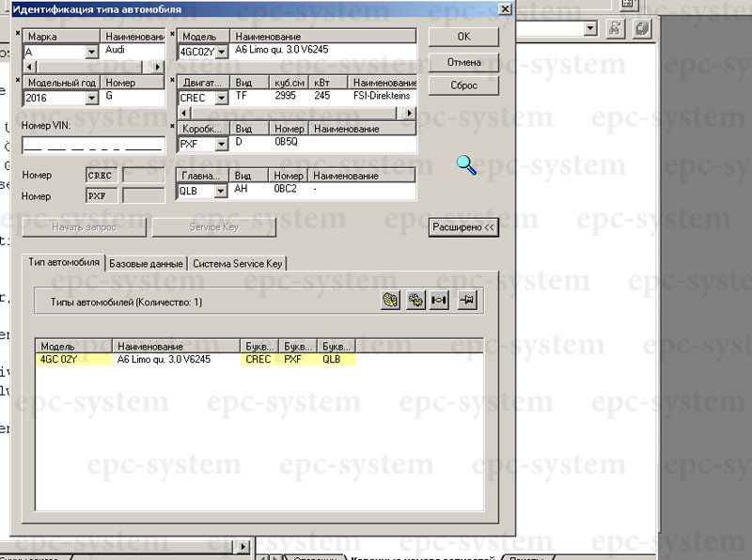Click the axle icon button

[440, 301]
